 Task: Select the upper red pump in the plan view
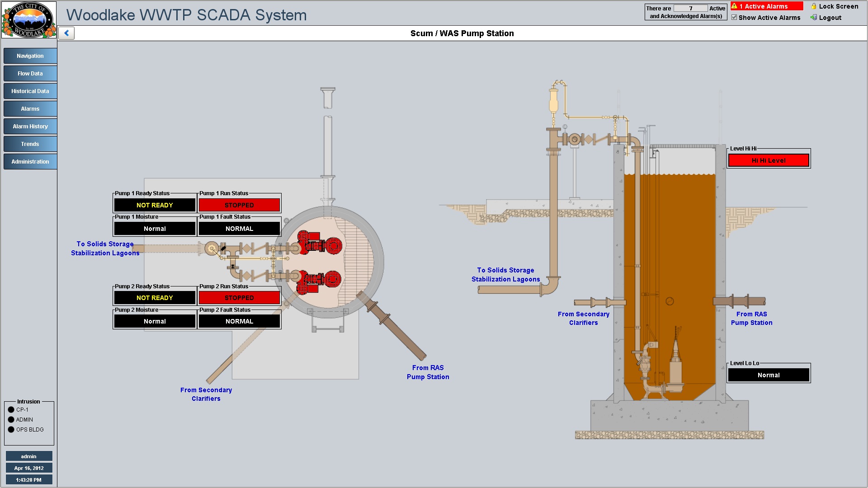(319, 243)
